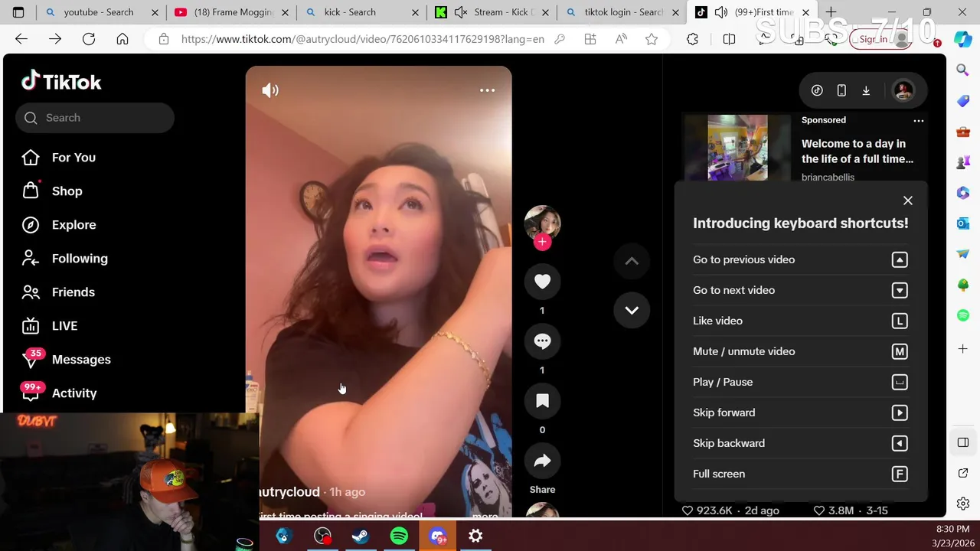Open Discord from the taskbar
The width and height of the screenshot is (980, 551).
click(438, 536)
